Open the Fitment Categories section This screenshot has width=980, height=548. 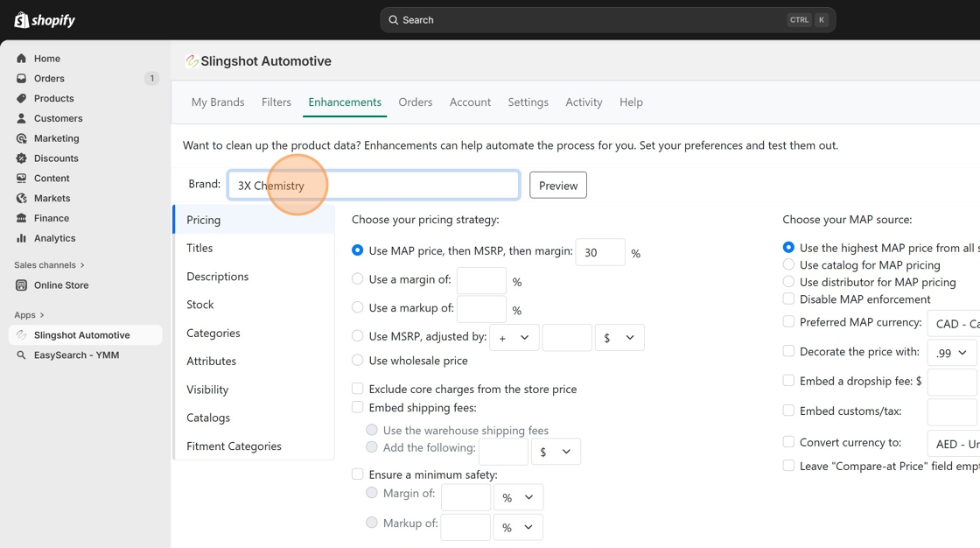[255, 446]
